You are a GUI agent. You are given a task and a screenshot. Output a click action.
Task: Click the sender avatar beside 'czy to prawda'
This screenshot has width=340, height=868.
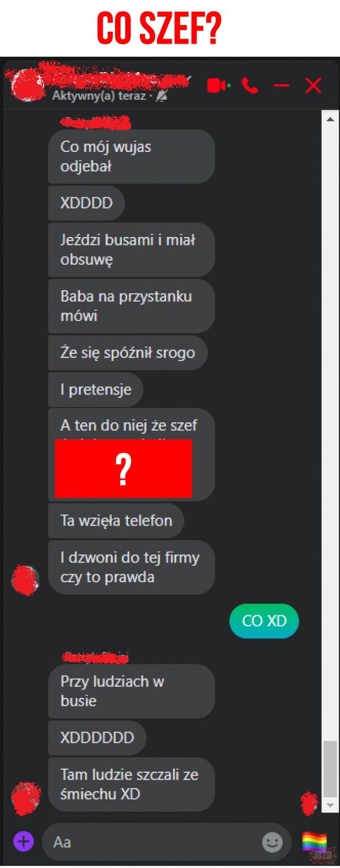coord(25,579)
